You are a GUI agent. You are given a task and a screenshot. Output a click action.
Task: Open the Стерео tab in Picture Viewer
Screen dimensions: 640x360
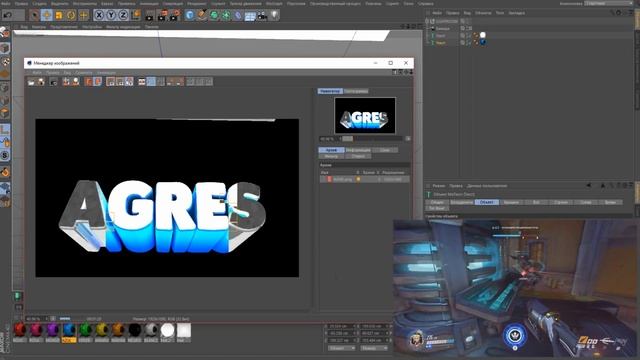[358, 156]
